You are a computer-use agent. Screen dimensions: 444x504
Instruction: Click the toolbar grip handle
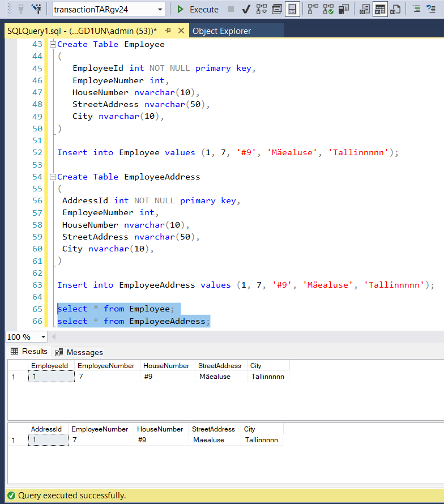coord(9,9)
